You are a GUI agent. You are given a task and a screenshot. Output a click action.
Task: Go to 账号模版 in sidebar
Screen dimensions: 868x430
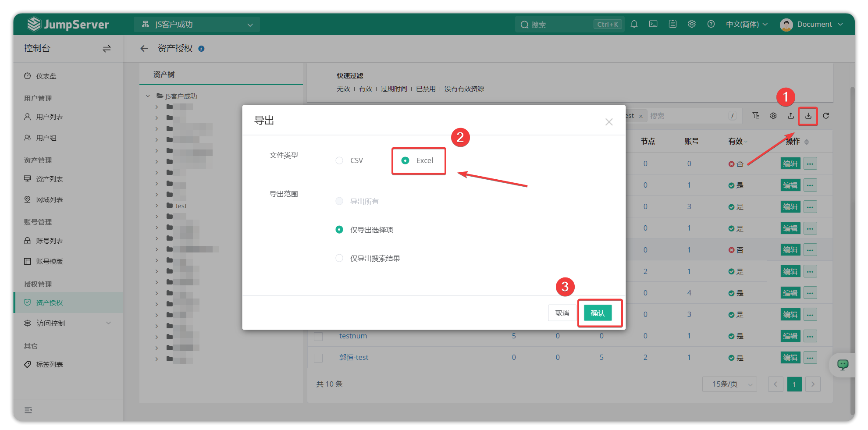[50, 262]
